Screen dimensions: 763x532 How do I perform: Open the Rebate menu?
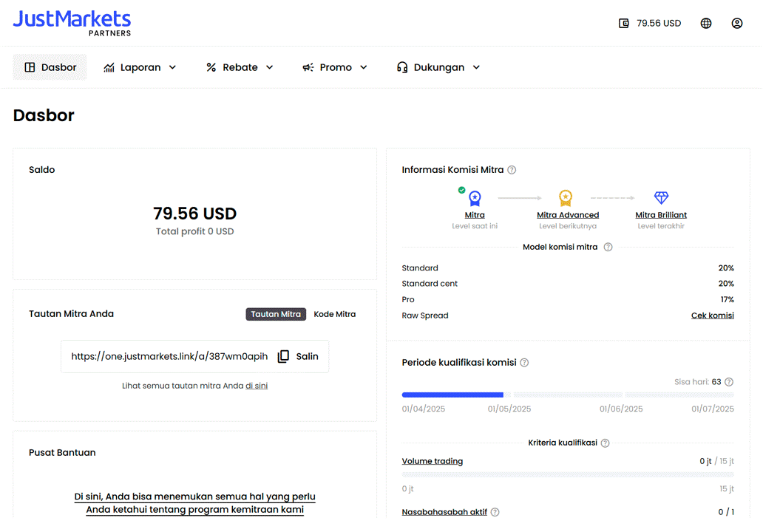[x=240, y=67]
